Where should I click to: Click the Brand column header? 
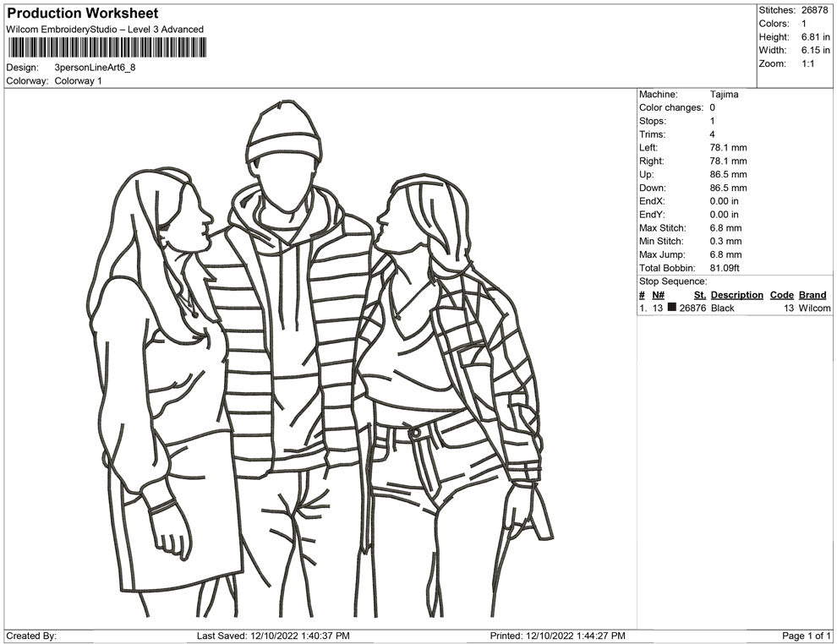[812, 295]
